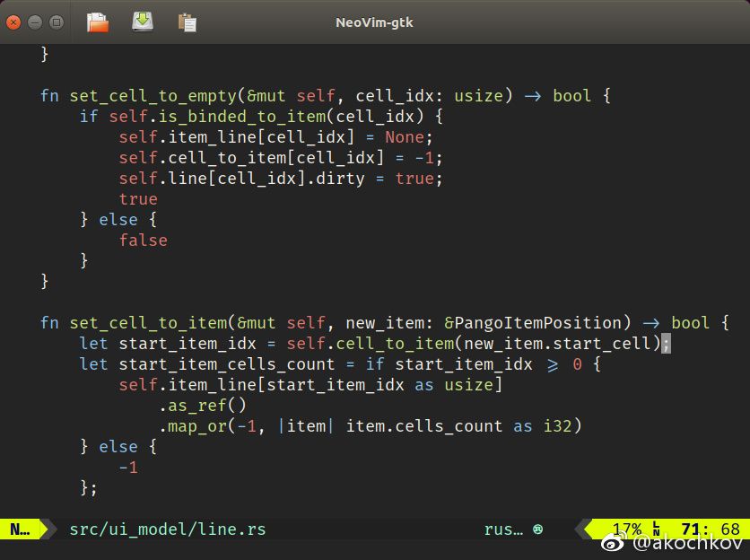This screenshot has height=560, width=750.
Task: Click the save download-arrow icon
Action: click(143, 22)
